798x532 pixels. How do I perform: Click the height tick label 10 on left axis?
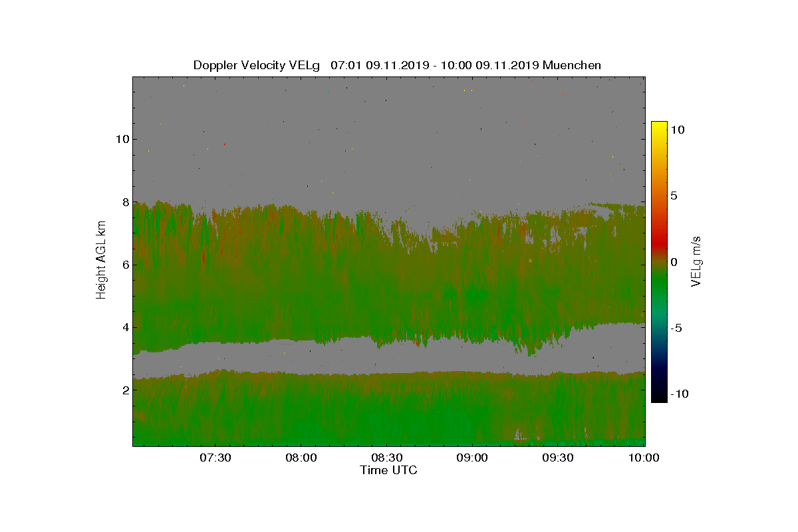pyautogui.click(x=122, y=139)
